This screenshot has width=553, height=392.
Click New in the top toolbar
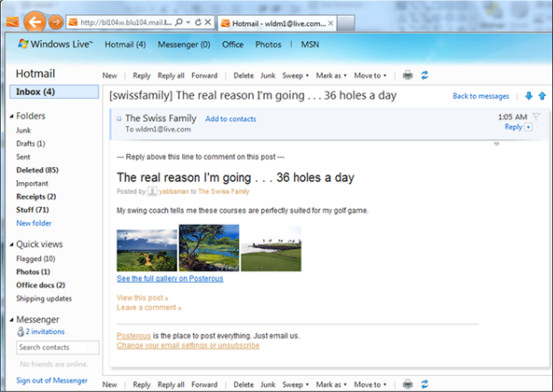click(x=109, y=76)
